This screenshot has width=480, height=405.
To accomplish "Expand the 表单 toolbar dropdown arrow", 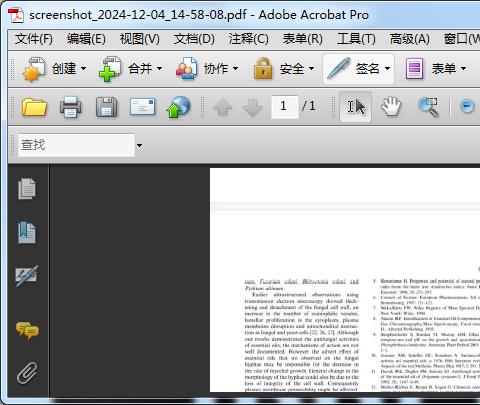I will coord(463,69).
